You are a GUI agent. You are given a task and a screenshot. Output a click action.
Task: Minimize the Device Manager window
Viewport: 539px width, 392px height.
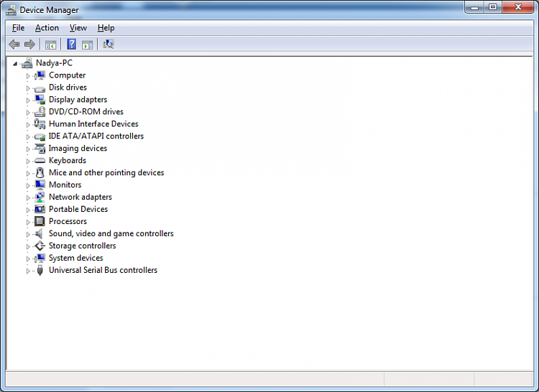point(474,7)
